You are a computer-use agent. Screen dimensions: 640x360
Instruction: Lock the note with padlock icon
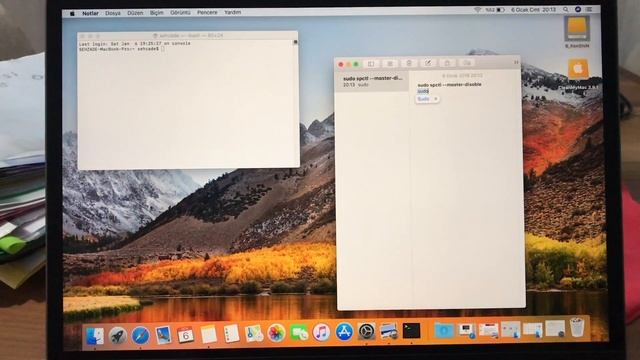point(447,63)
